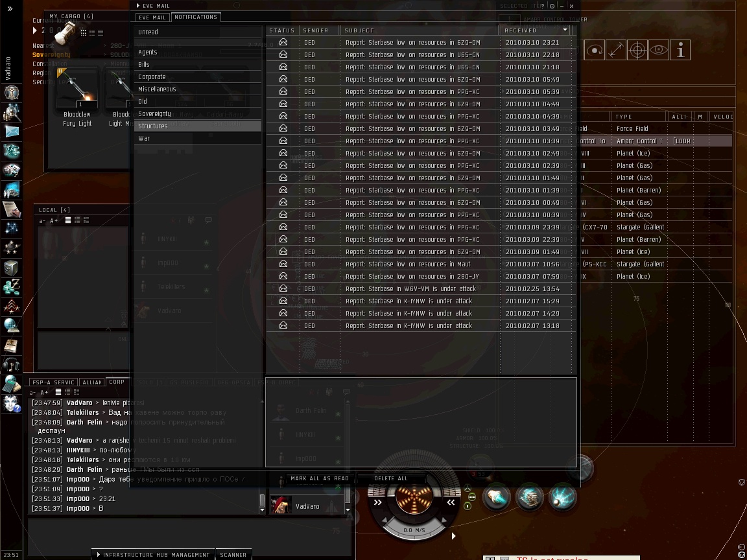Select the Corp chat tab
Image resolution: width=747 pixels, height=560 pixels.
(117, 382)
